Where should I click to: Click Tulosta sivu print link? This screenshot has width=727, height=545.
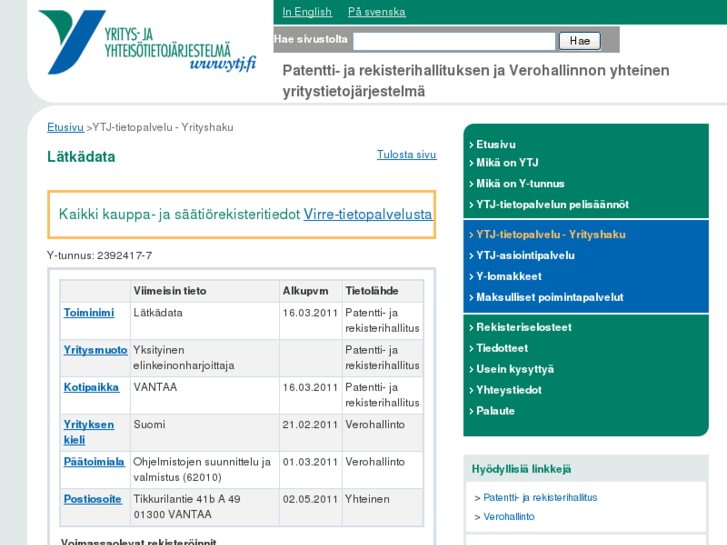(407, 154)
